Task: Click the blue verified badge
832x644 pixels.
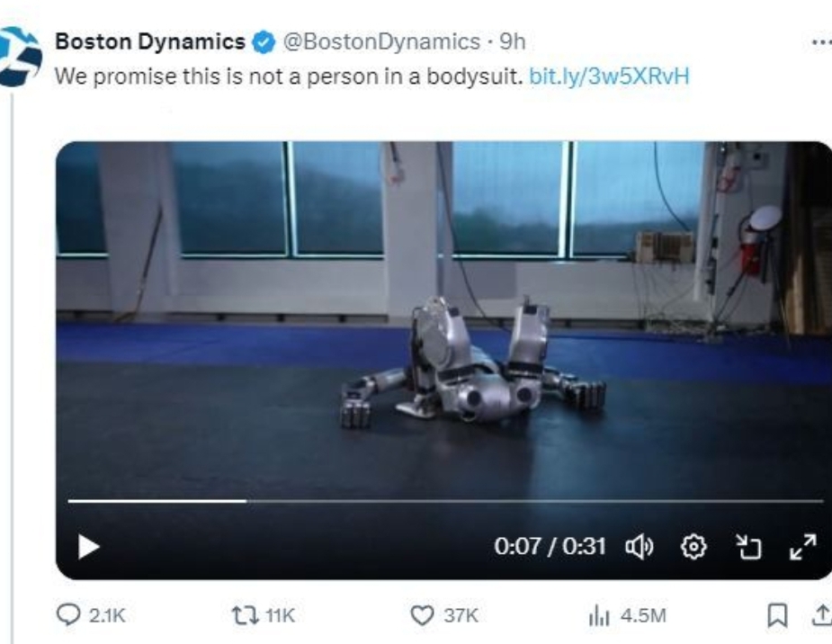Action: [263, 42]
